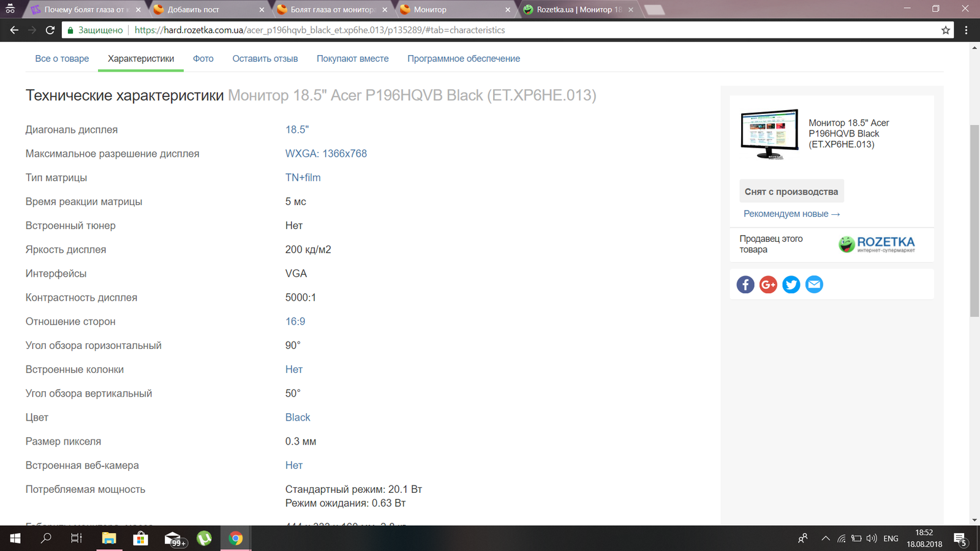Viewport: 980px width, 551px height.
Task: Open 'Оставить отзыв' tab
Action: (265, 59)
